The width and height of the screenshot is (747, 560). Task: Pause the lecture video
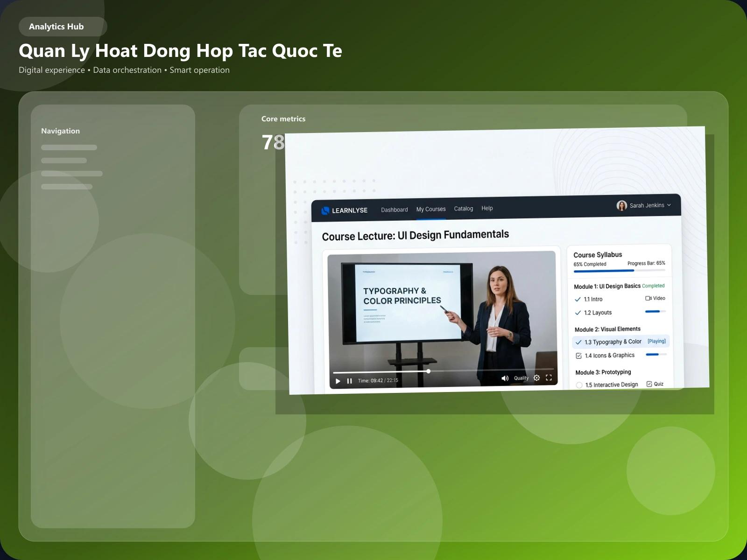click(x=349, y=381)
